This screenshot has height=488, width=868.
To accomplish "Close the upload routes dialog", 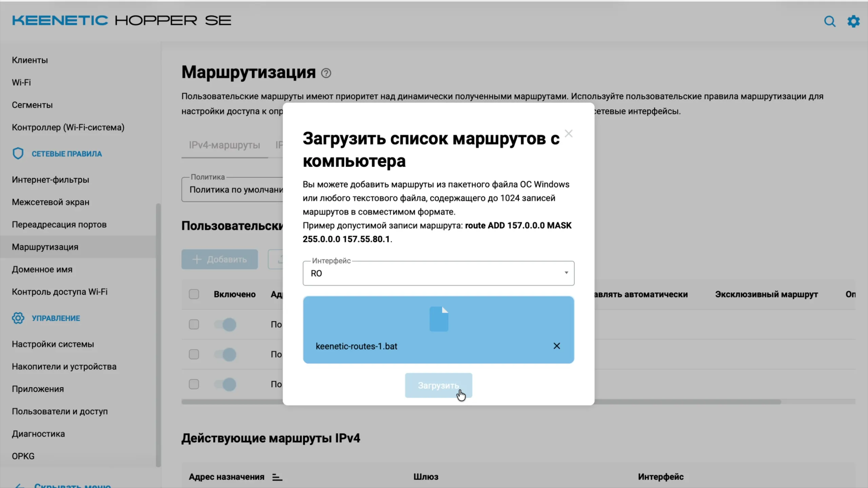I will pos(569,134).
